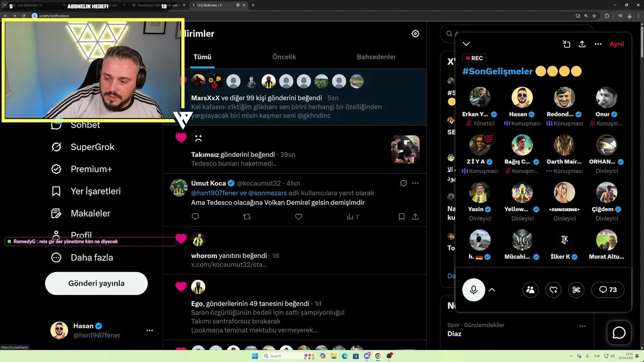This screenshot has height=362, width=644.
Task: Switch to Bahsedenler notifications tab
Action: click(x=376, y=57)
